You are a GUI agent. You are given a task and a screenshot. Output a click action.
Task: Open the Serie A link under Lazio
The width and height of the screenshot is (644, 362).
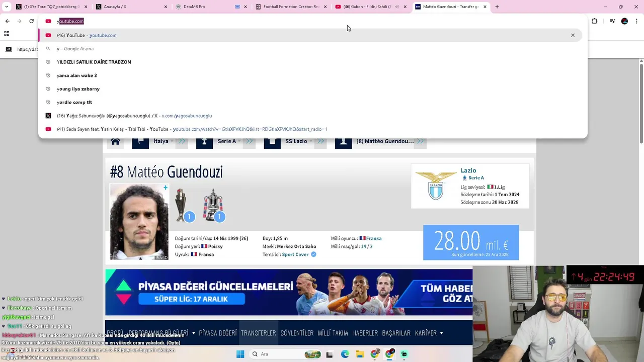(x=476, y=178)
